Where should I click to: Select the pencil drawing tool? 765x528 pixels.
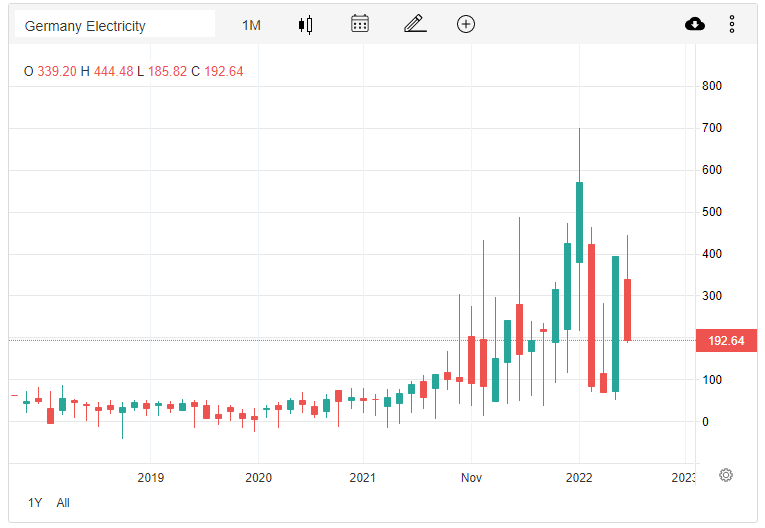(x=415, y=24)
